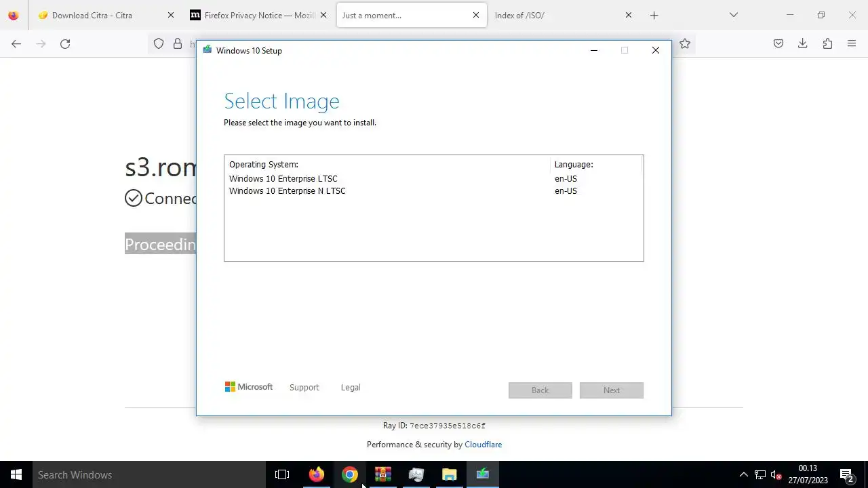Open the Support link in Setup

(304, 388)
